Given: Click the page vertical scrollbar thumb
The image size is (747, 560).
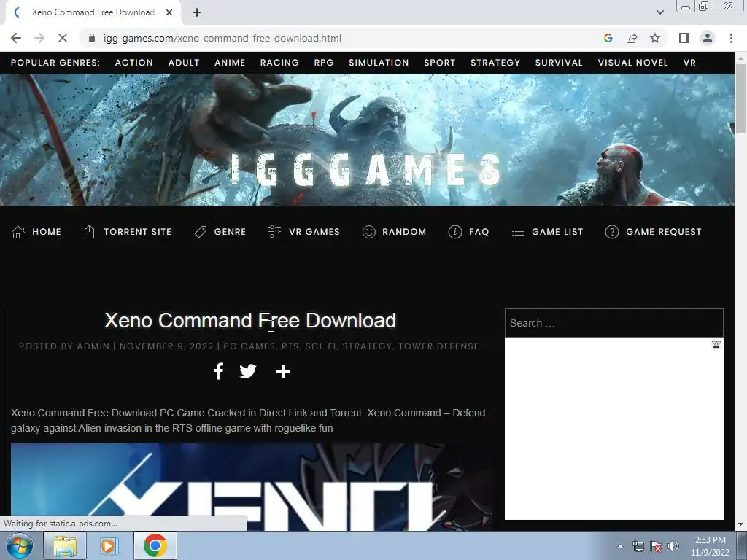Looking at the screenshot, I should (740, 98).
